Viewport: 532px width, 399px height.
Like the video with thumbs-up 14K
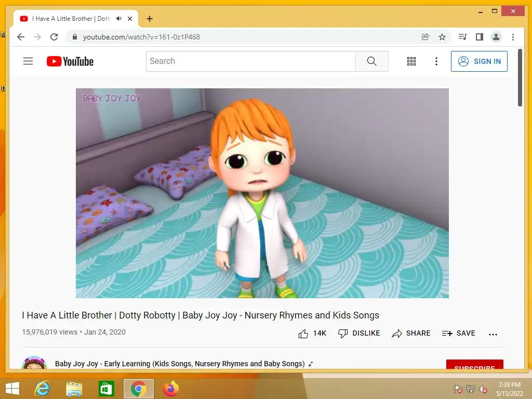pos(312,334)
